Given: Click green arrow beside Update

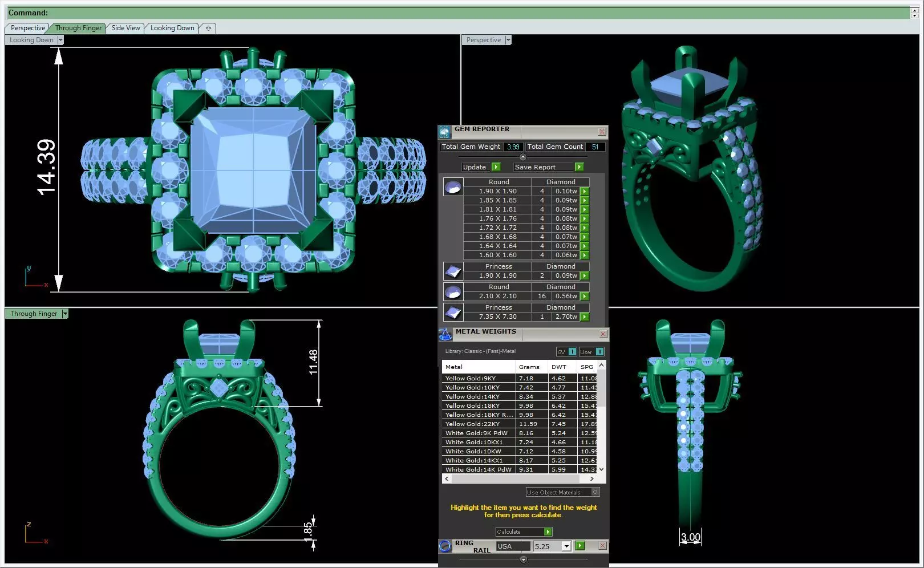Looking at the screenshot, I should pyautogui.click(x=496, y=167).
